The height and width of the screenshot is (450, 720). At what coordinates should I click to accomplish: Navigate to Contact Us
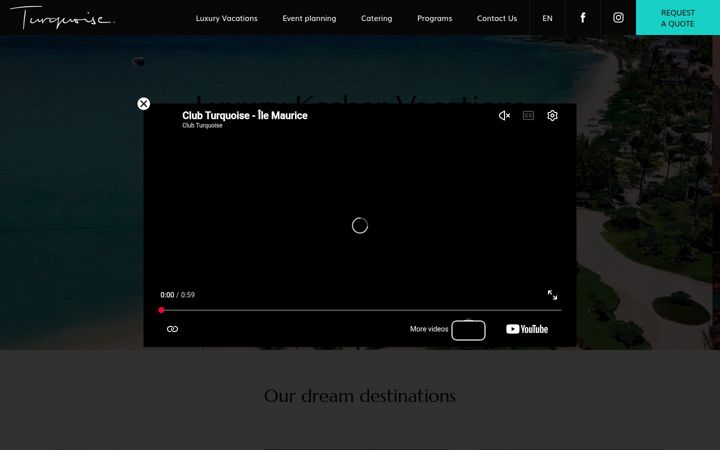(x=497, y=18)
